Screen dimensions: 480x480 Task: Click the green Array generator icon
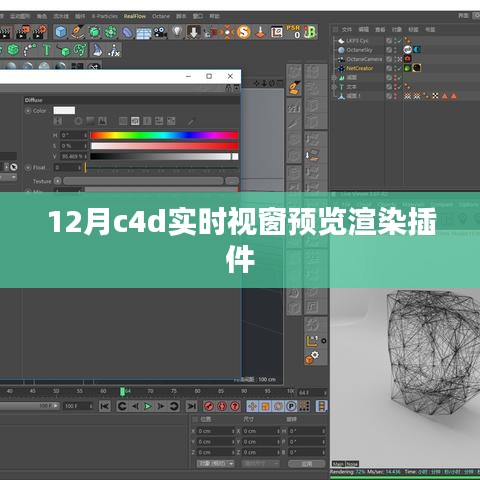tap(111, 32)
